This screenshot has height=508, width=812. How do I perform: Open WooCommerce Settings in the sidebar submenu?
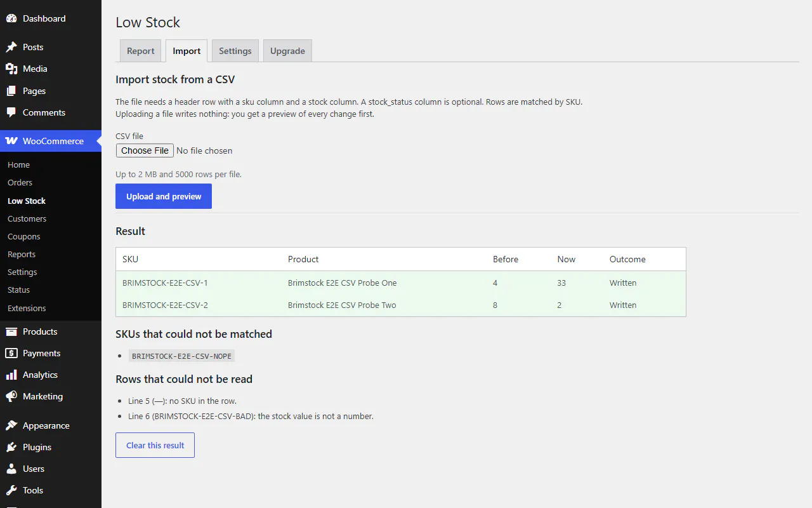coord(22,272)
